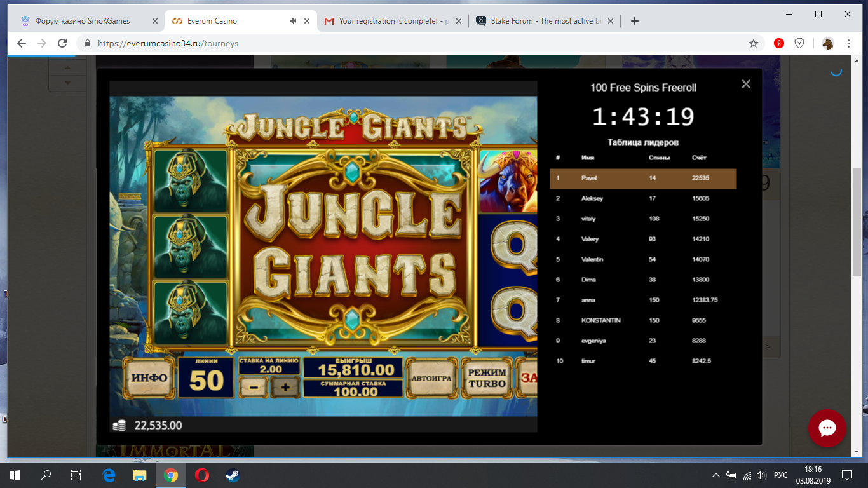This screenshot has height=488, width=868.
Task: Click the Спины column header
Action: [x=658, y=158]
